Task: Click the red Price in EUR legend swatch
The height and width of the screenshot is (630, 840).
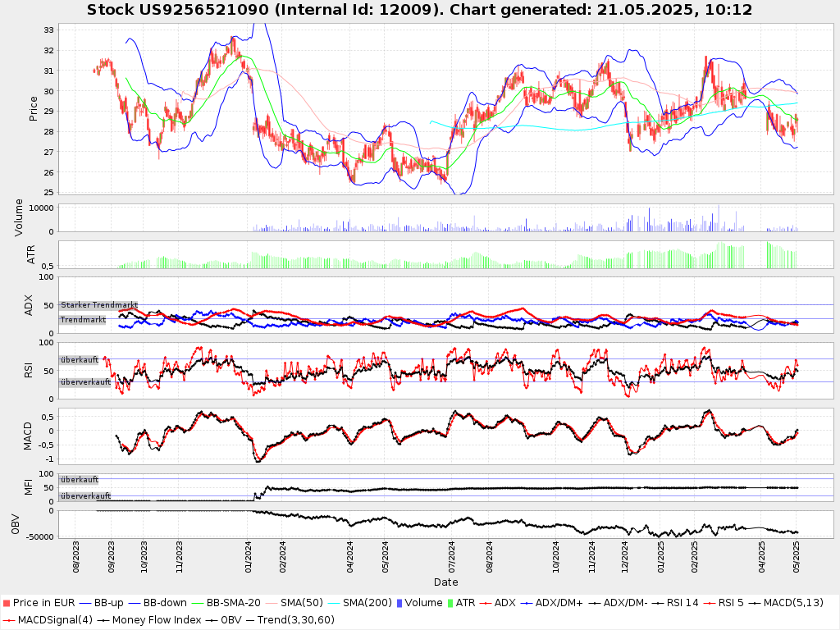Action: click(7, 603)
